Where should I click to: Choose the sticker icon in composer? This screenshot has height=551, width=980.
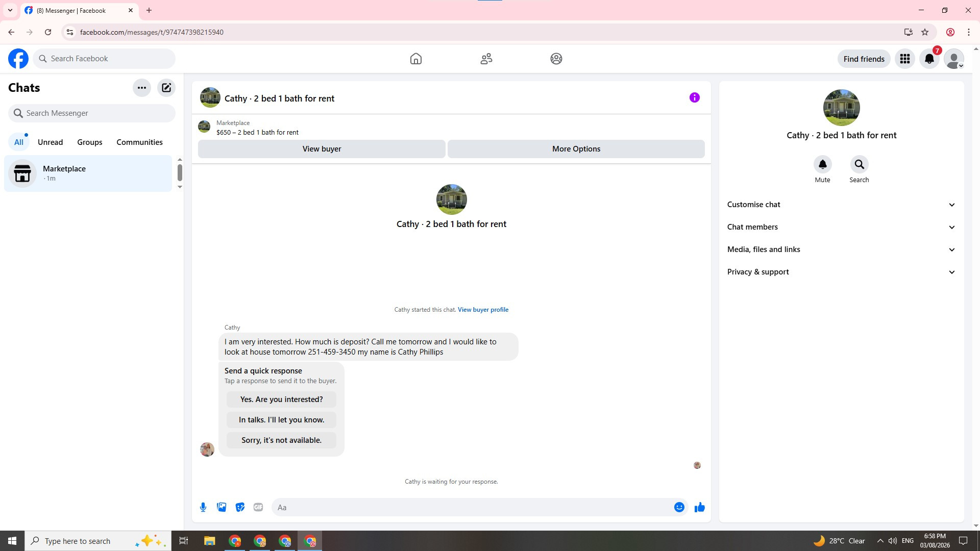point(240,507)
